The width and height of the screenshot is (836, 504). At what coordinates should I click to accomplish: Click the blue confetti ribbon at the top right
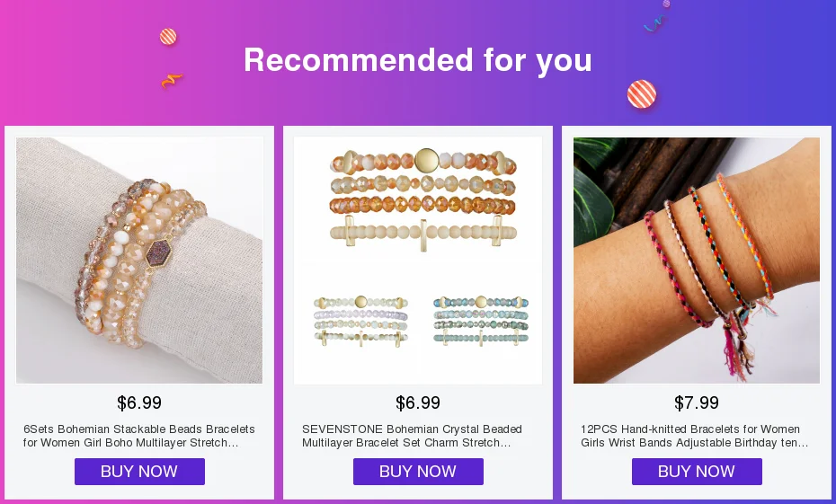(x=654, y=24)
